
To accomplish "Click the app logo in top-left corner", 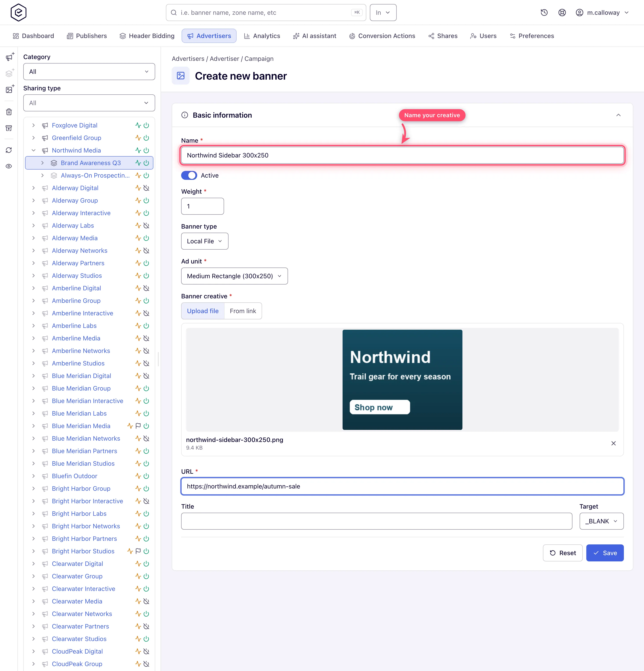I will click(19, 13).
